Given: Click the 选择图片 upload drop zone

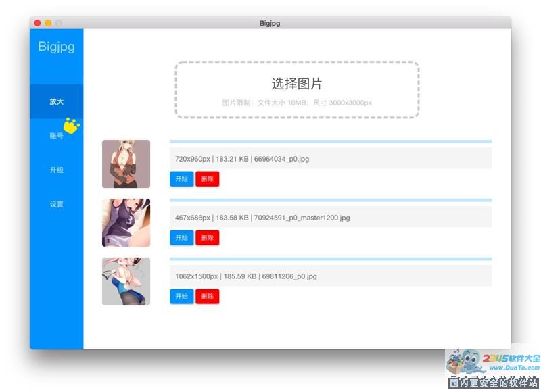Looking at the screenshot, I should [297, 90].
